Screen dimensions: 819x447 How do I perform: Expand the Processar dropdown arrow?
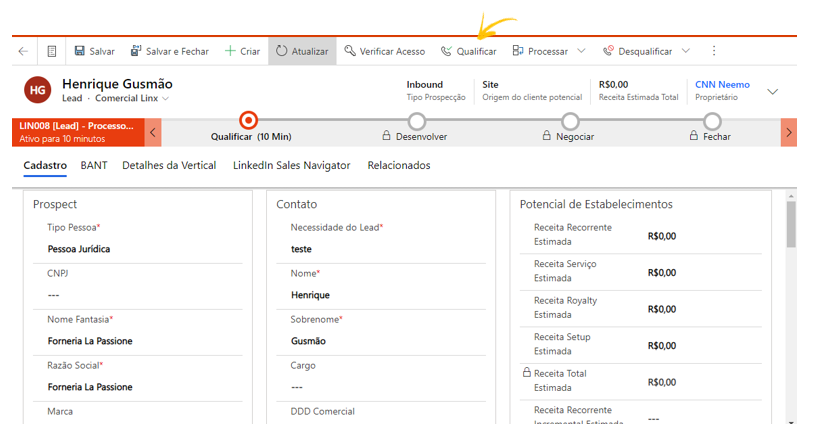(x=581, y=51)
